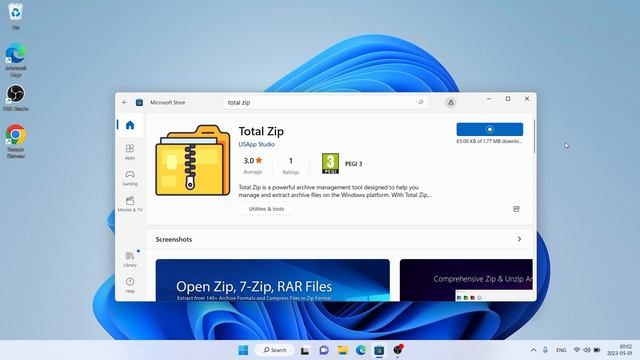Expand Screenshots section with chevron
This screenshot has height=360, width=640.
click(x=519, y=239)
